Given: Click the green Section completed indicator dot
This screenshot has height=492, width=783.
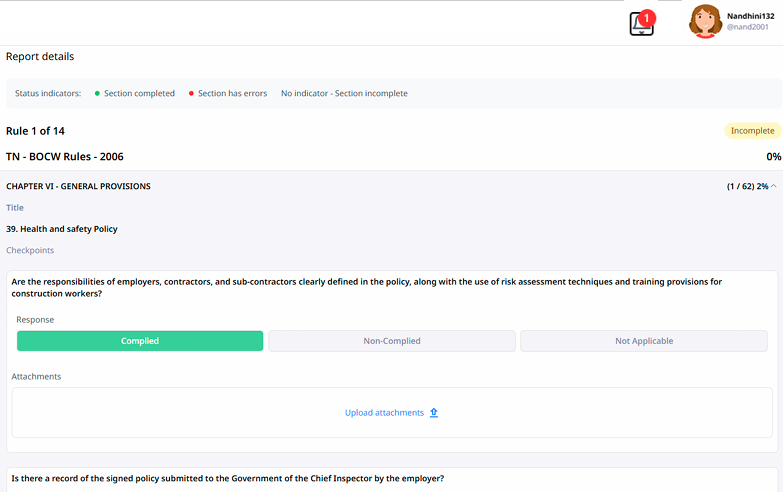Looking at the screenshot, I should [x=97, y=94].
